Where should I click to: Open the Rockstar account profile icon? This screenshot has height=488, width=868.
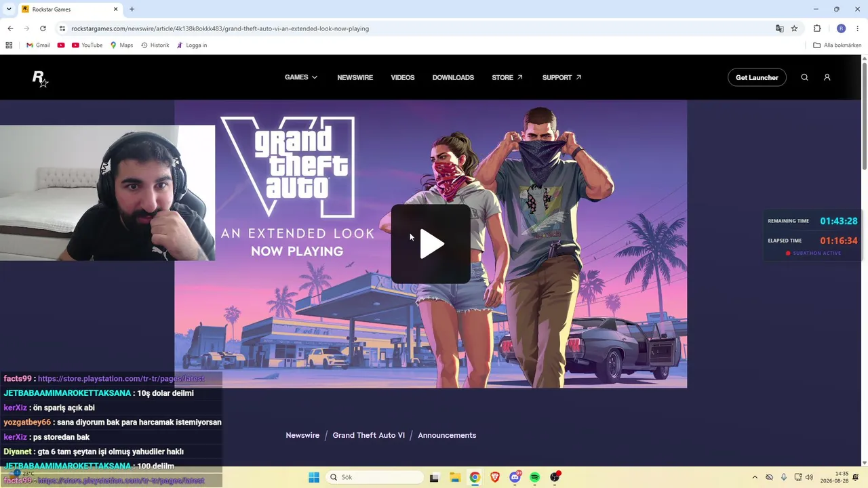(827, 77)
